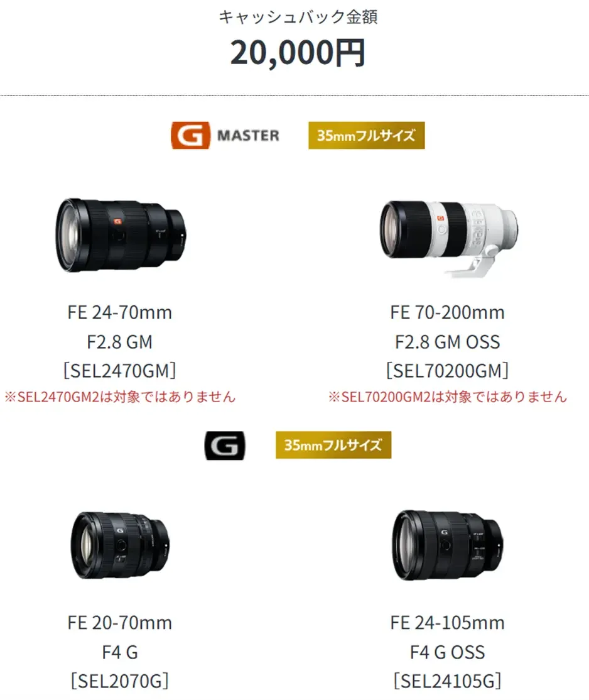Click the SEL70200GM model number
589x700 pixels.
[x=447, y=371]
